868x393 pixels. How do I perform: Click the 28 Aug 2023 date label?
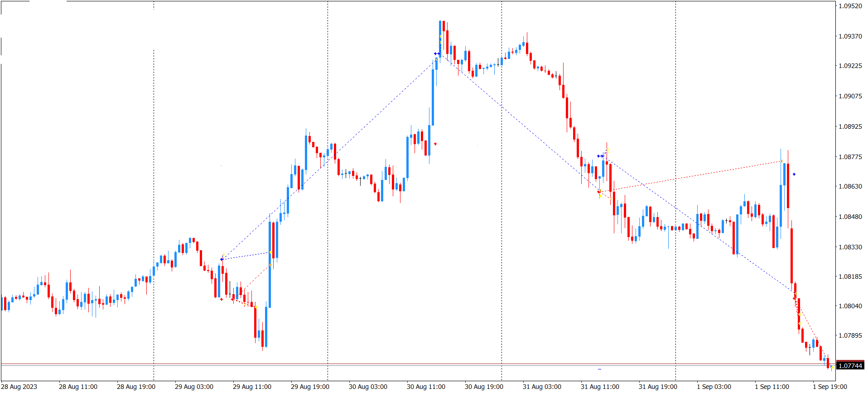(19, 387)
